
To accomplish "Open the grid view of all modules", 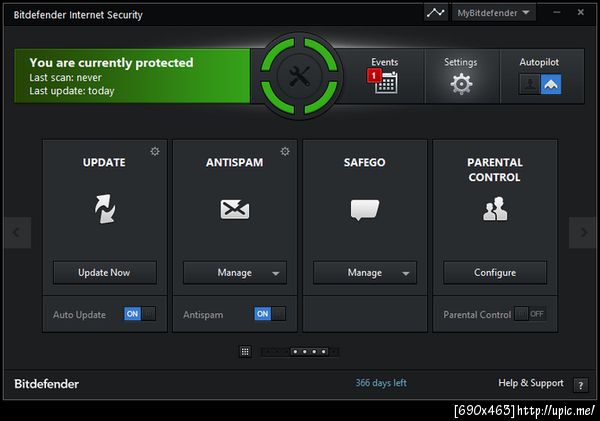I will 245,351.
